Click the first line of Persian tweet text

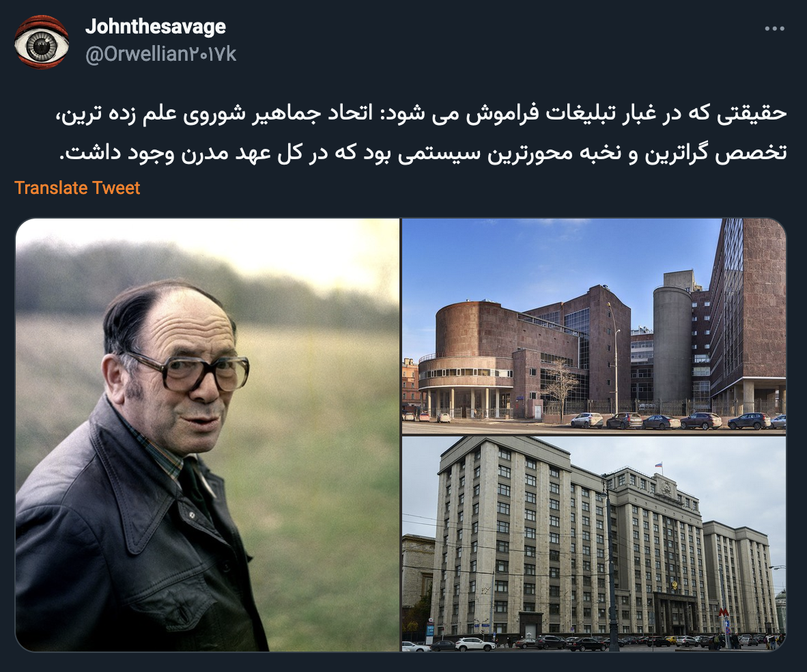click(421, 114)
